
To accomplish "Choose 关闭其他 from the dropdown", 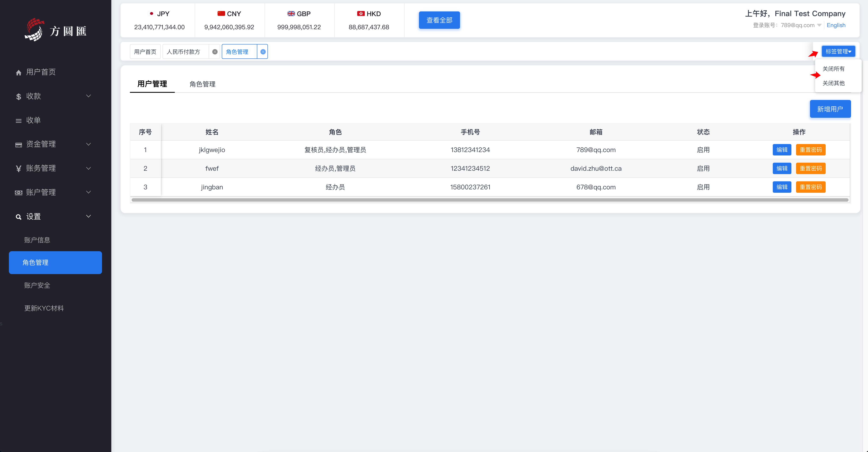I will tap(833, 83).
